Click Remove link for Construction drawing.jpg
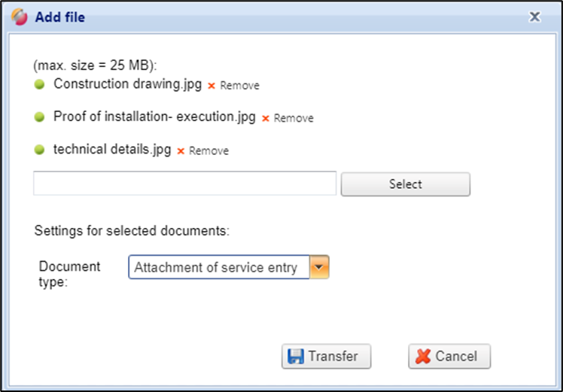 (239, 86)
